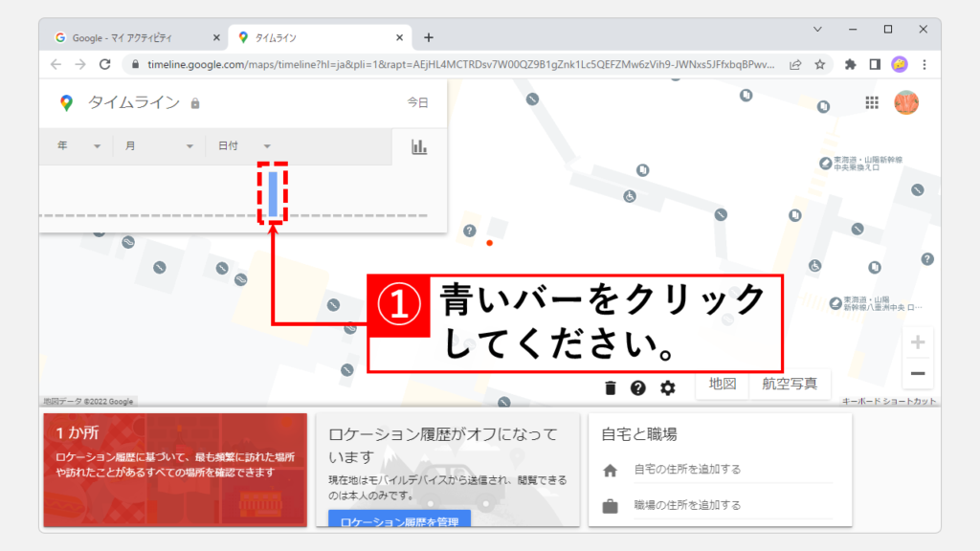Click ロケーション履歴を管理 button
980x551 pixels.
[x=398, y=519]
